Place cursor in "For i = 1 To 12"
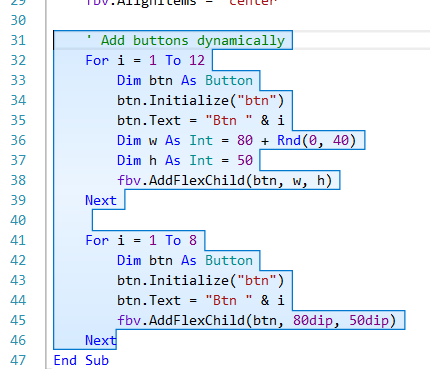The height and width of the screenshot is (369, 430). click(x=145, y=60)
